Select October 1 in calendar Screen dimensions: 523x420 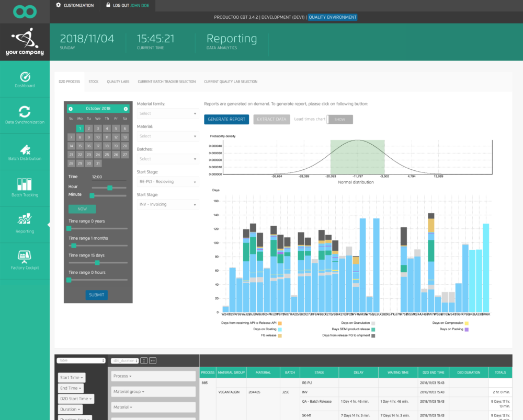pyautogui.click(x=79, y=129)
